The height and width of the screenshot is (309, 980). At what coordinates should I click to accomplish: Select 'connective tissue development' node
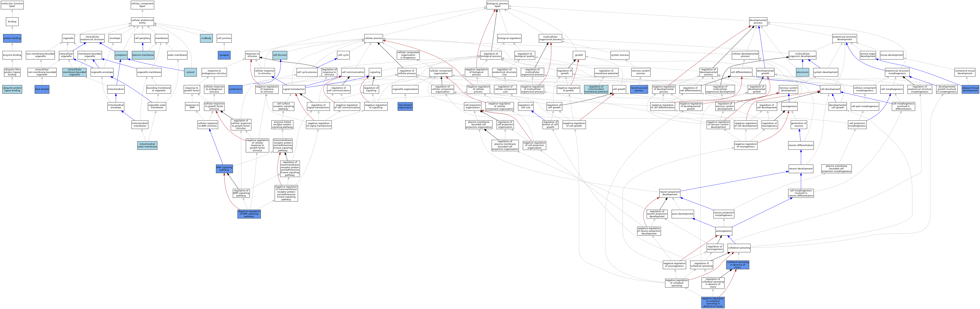tap(965, 72)
